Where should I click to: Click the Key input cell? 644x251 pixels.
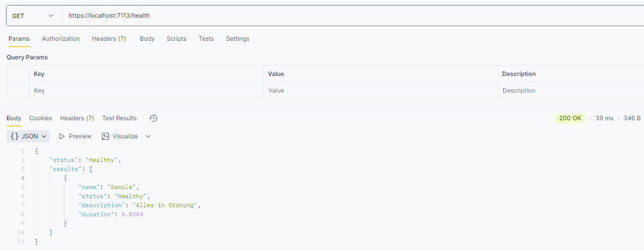tap(146, 91)
